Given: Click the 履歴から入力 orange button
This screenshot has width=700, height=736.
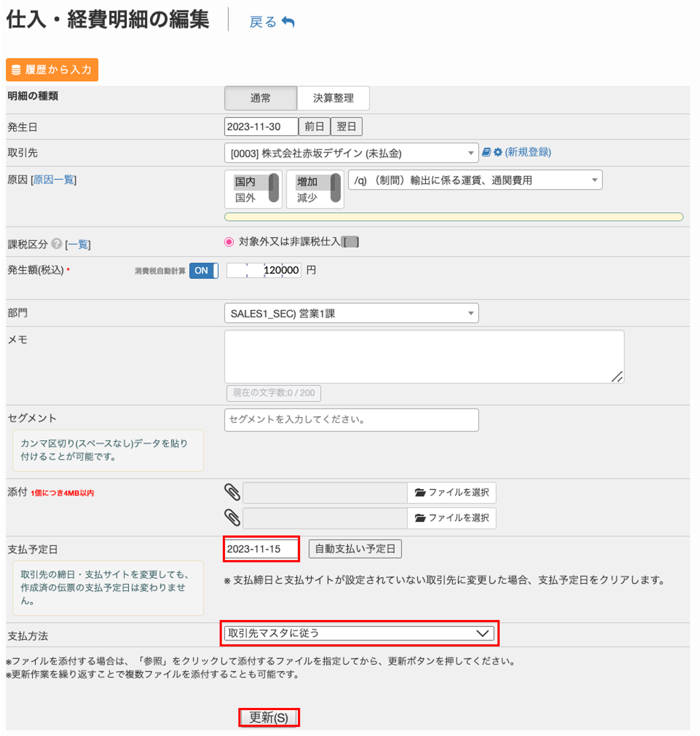Looking at the screenshot, I should tap(52, 70).
